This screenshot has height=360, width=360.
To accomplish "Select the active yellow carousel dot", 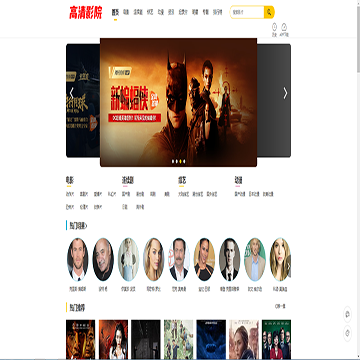I will click(180, 161).
